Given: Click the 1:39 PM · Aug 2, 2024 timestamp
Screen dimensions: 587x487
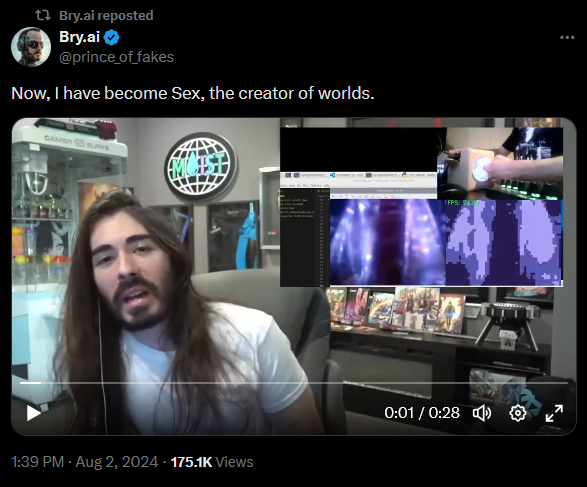Looking at the screenshot, I should [85, 462].
